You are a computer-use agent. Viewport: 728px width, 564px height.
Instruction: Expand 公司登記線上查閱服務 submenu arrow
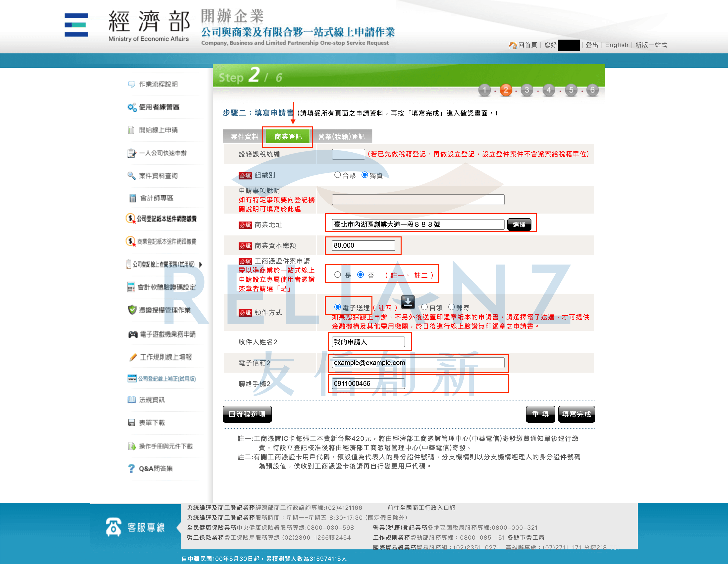(201, 265)
